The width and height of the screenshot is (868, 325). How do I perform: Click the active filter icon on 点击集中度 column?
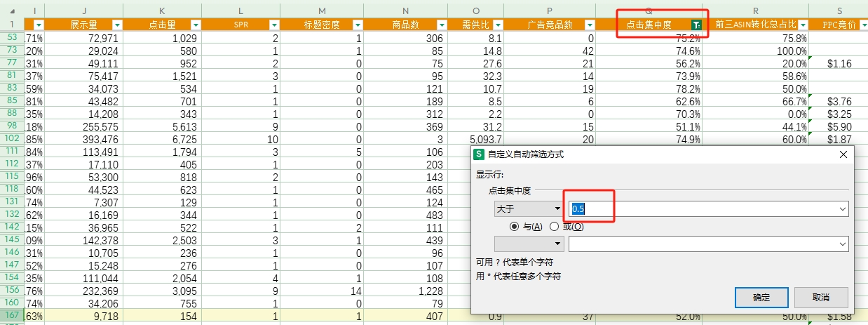[696, 25]
